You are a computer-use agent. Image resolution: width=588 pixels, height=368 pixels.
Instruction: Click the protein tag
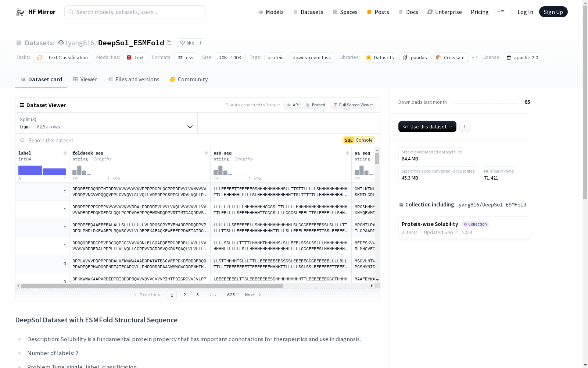tap(276, 57)
